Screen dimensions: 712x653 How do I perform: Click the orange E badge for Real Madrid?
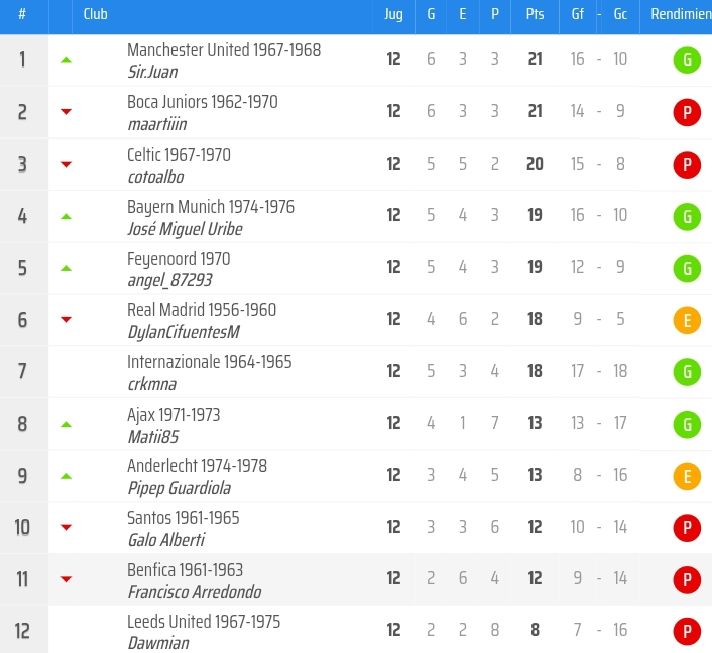pyautogui.click(x=686, y=320)
